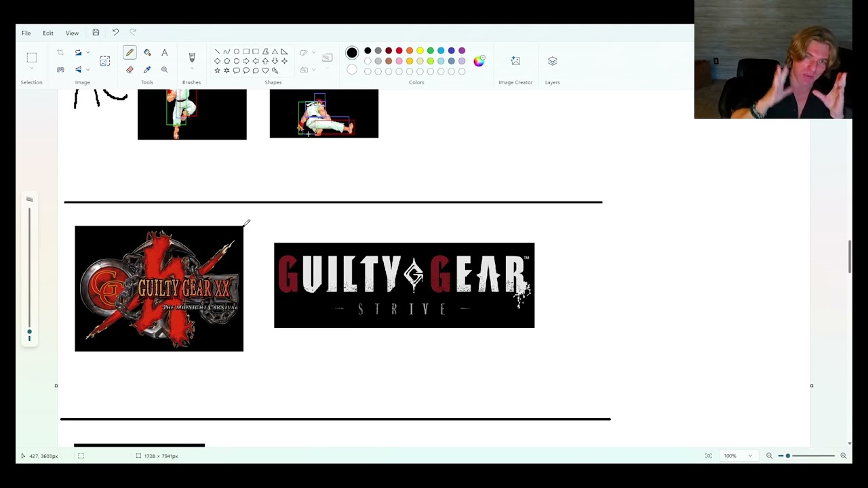Open the Edit colors wheel
Viewport: 868px width, 488px height.
click(479, 61)
